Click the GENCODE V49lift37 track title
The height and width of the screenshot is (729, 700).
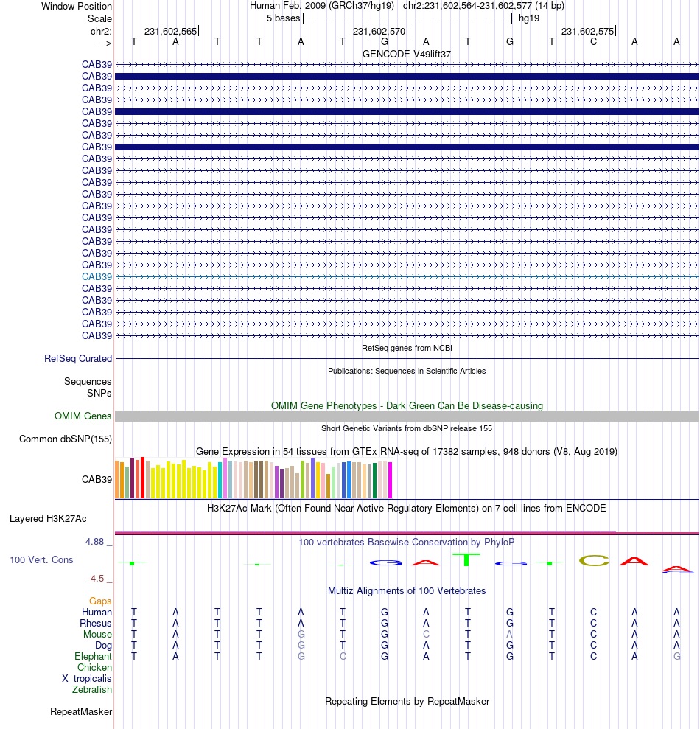pyautogui.click(x=406, y=54)
